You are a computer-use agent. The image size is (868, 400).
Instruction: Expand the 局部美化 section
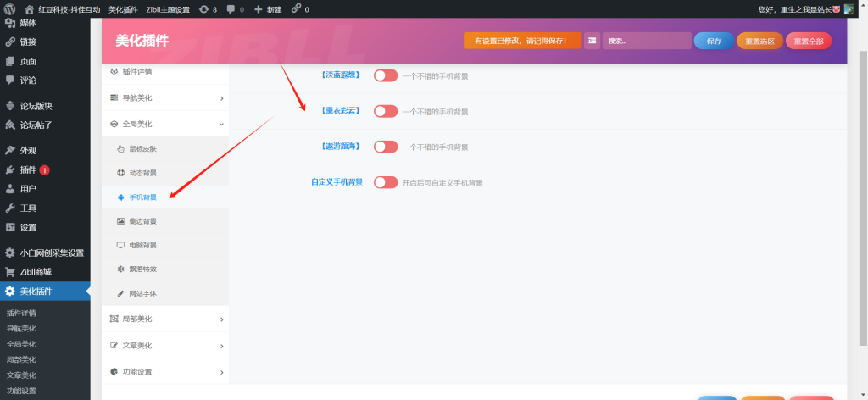[165, 319]
